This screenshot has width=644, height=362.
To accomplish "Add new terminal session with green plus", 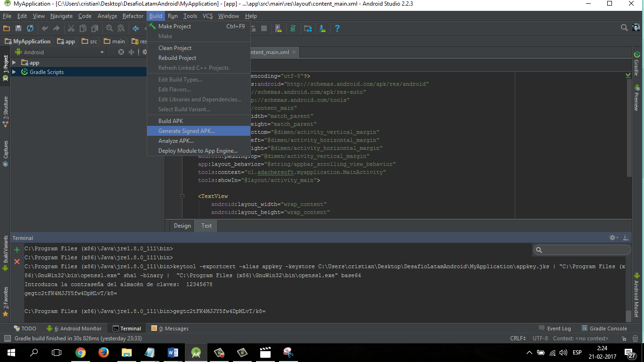I will click(x=17, y=250).
